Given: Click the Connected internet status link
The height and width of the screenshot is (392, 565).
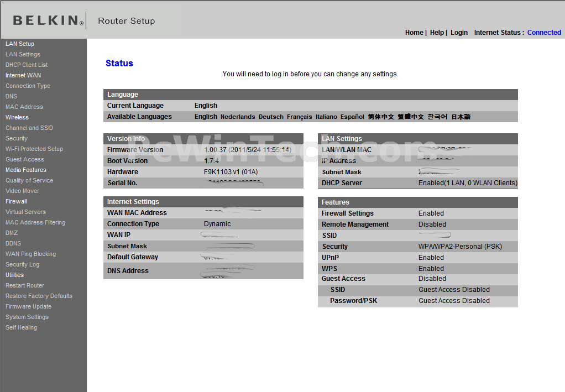Looking at the screenshot, I should pyautogui.click(x=544, y=33).
